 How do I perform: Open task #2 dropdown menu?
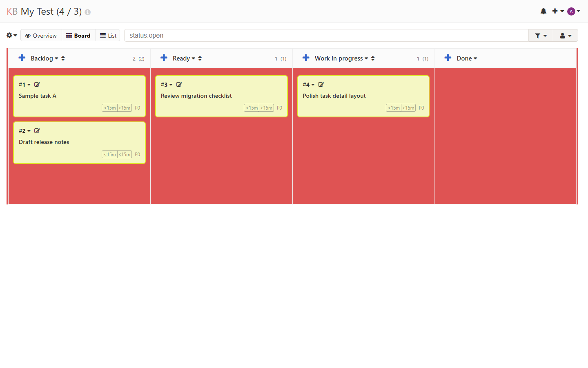click(24, 131)
